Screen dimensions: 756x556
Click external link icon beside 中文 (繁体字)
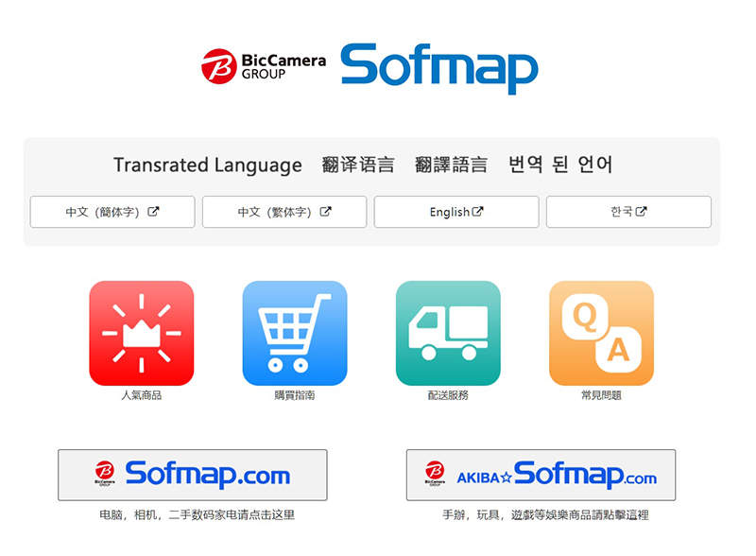(x=325, y=212)
